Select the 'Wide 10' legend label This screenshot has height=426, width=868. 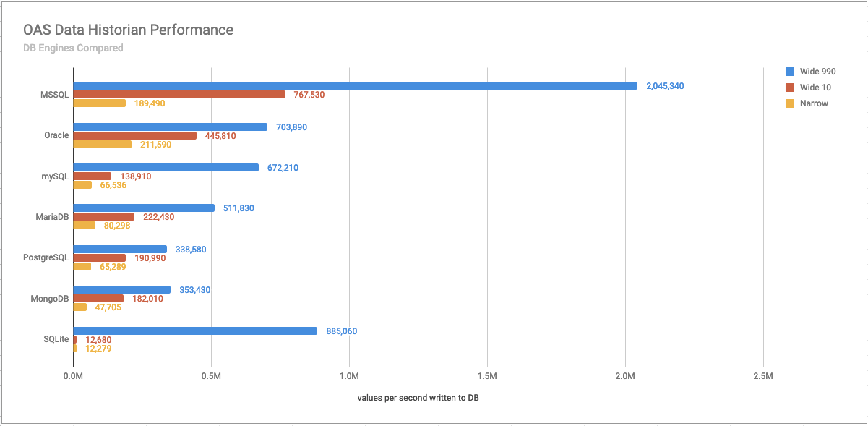(x=815, y=88)
